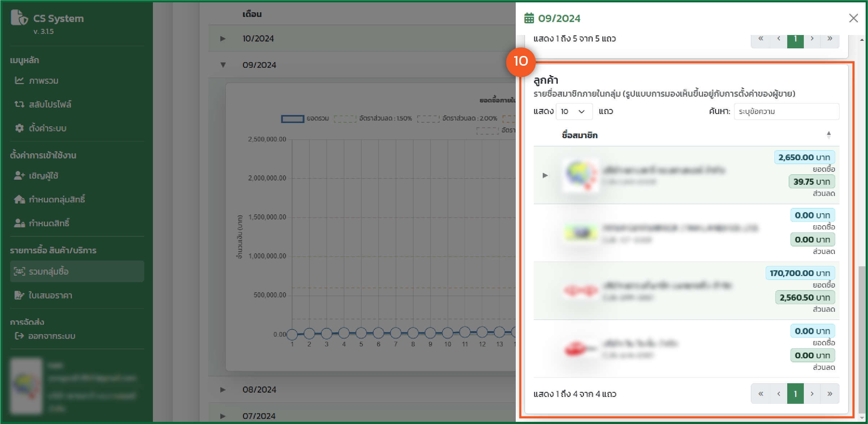Click the ภาพรวม chart icon in sidebar
Image resolution: width=868 pixels, height=424 pixels.
pos(19,80)
